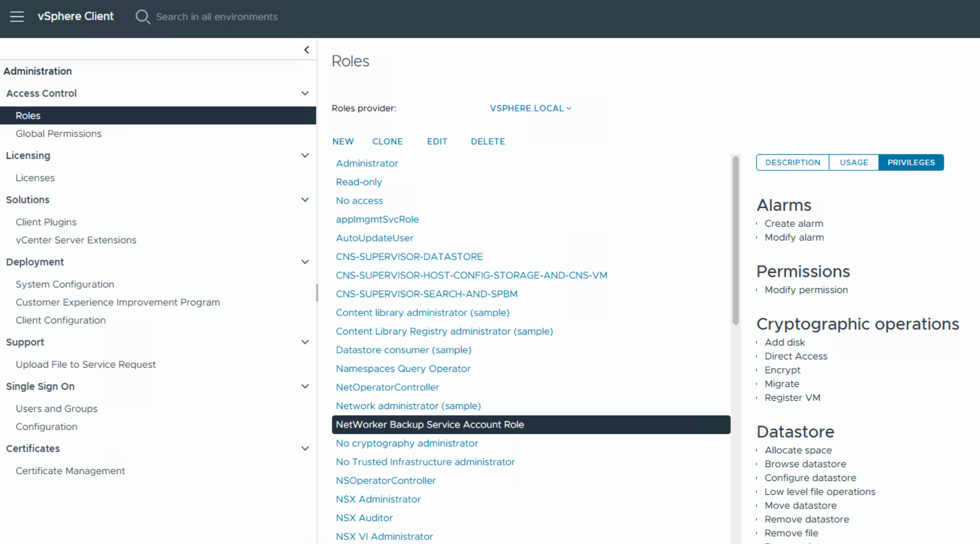
Task: Select the Administrator role
Action: click(367, 163)
